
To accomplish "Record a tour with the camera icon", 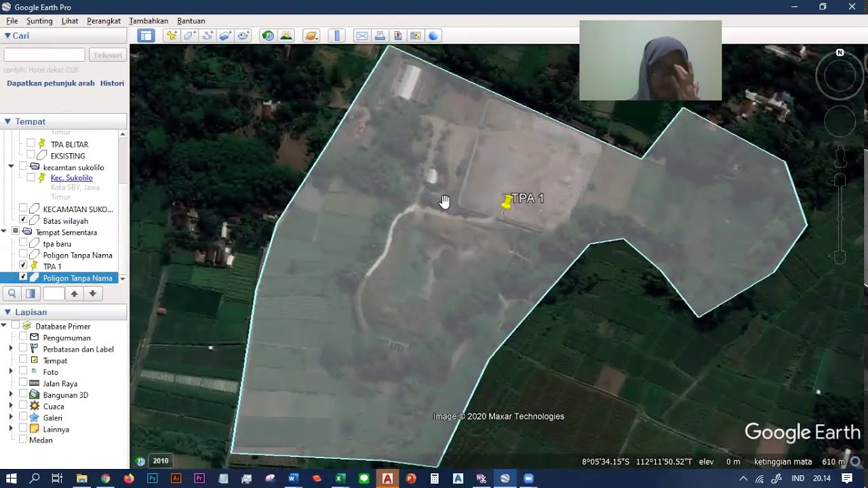I will (x=243, y=35).
